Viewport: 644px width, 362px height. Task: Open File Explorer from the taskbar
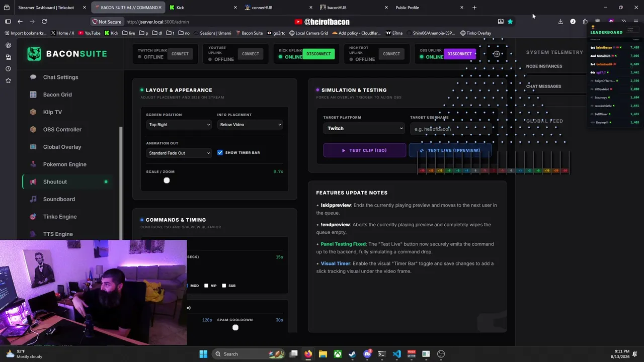pos(323,354)
